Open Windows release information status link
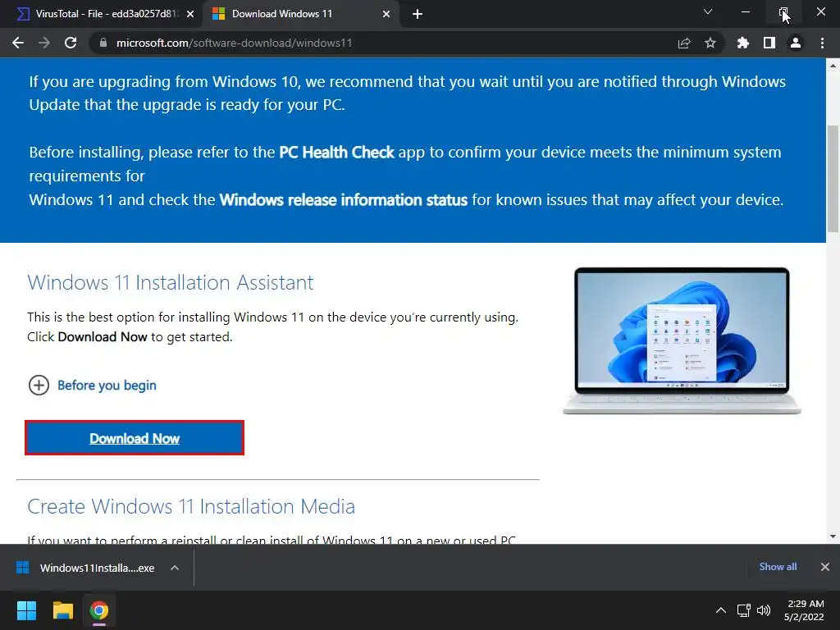Screen dimensions: 840x630 [344, 200]
